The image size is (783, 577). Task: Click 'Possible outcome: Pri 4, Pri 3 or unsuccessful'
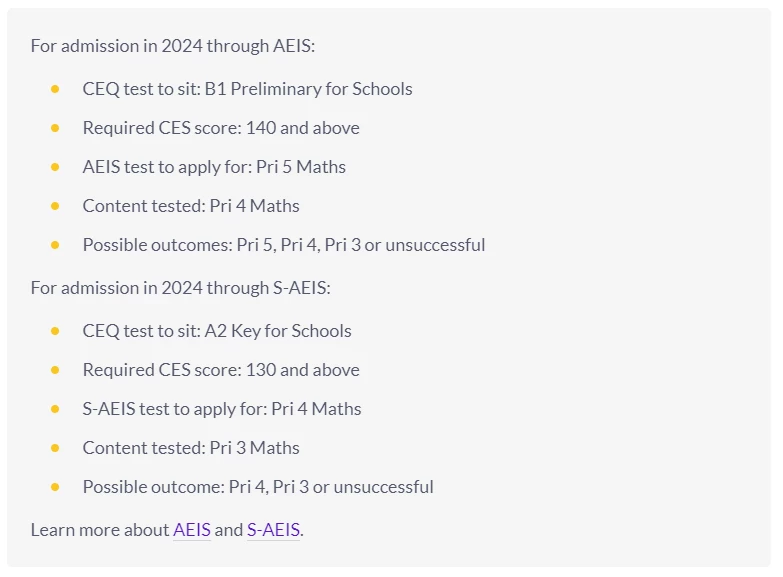258,487
